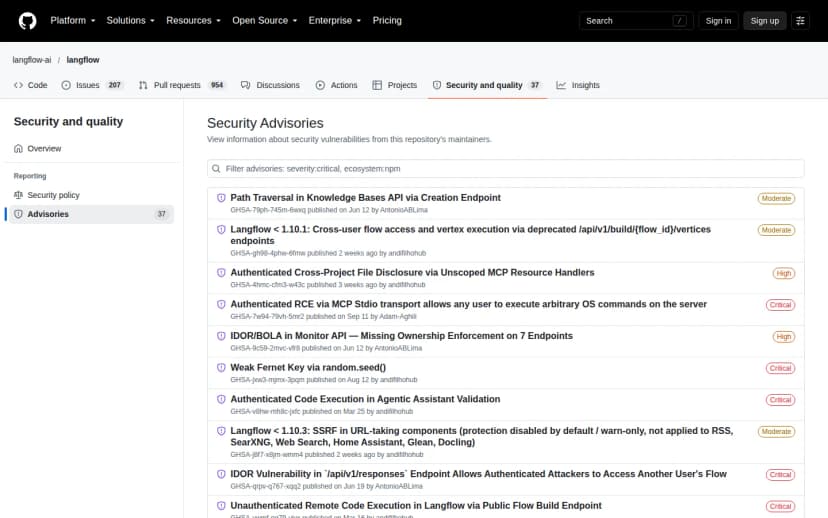Click the Security shield tab icon
The image size is (828, 518).
click(x=437, y=85)
